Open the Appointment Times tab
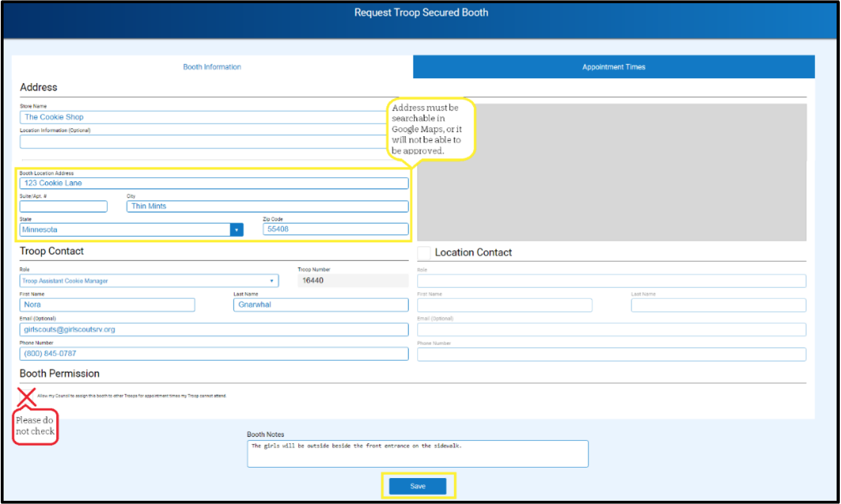The image size is (841, 504). click(x=614, y=67)
